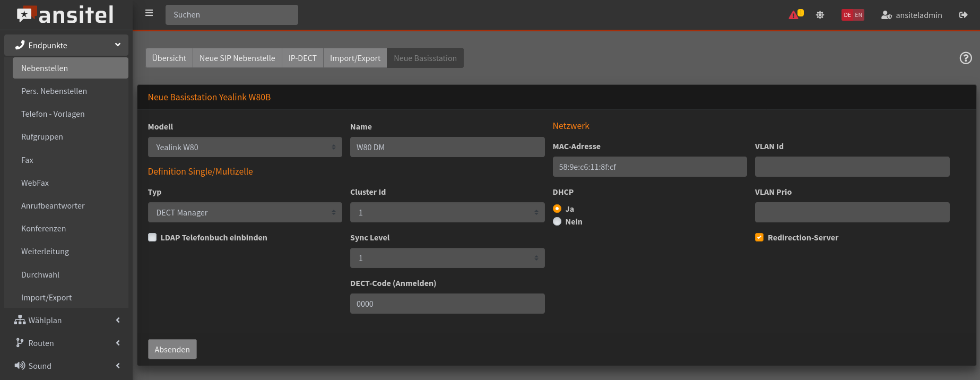Click the ansiteladmin user icon

pos(886,15)
